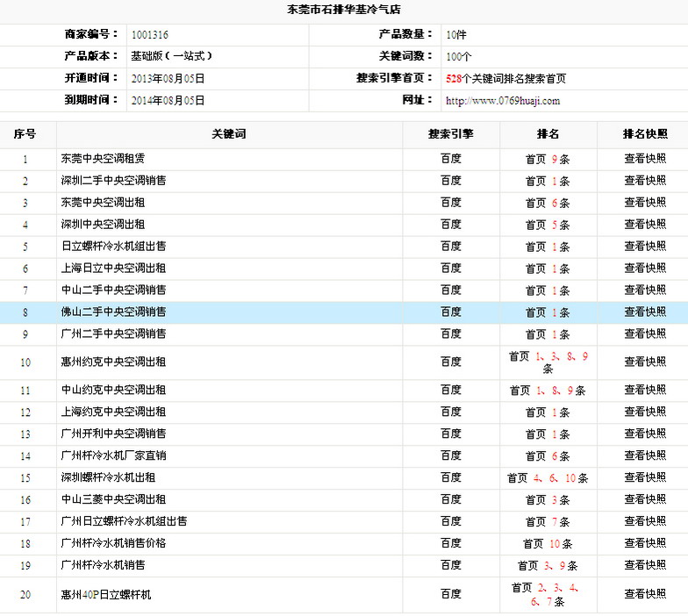Image resolution: width=688 pixels, height=616 pixels.
Task: Click ranking 首页 3、9 条
Action: coord(548,566)
